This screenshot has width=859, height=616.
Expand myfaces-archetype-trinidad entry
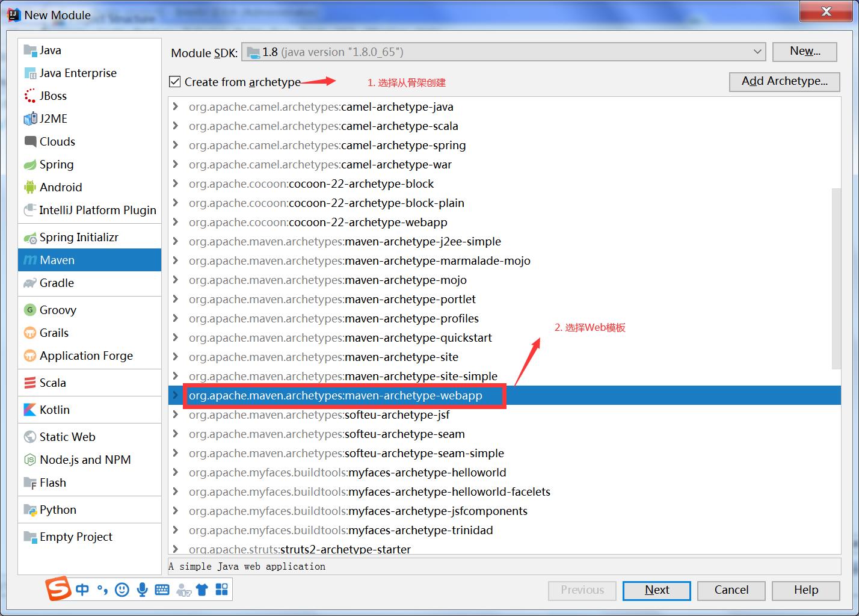click(175, 530)
